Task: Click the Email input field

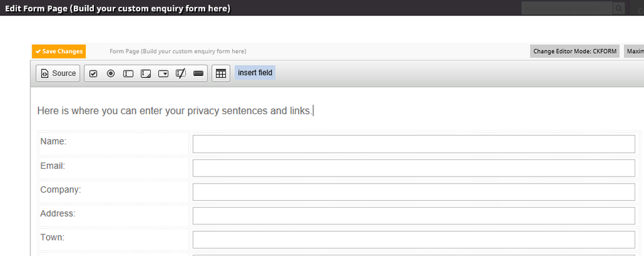Action: (x=414, y=168)
